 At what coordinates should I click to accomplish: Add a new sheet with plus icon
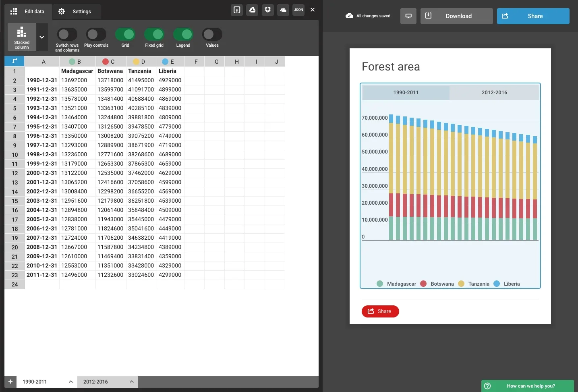click(10, 382)
